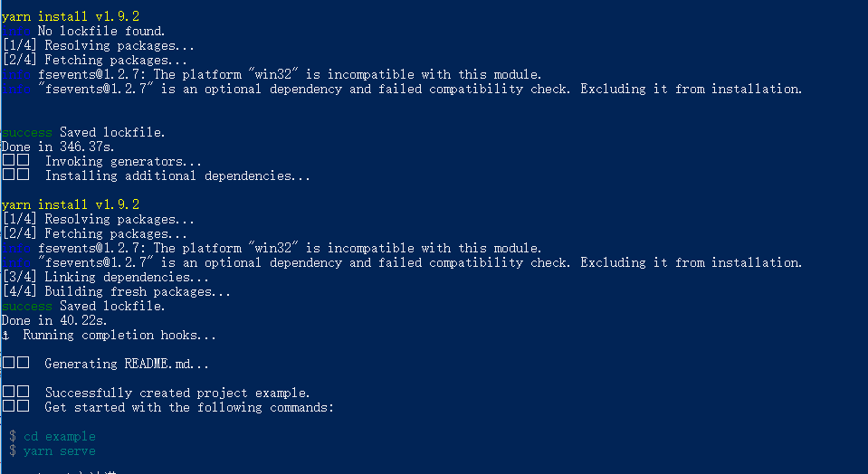Click box glyphs beside Successfully created project

click(x=15, y=393)
